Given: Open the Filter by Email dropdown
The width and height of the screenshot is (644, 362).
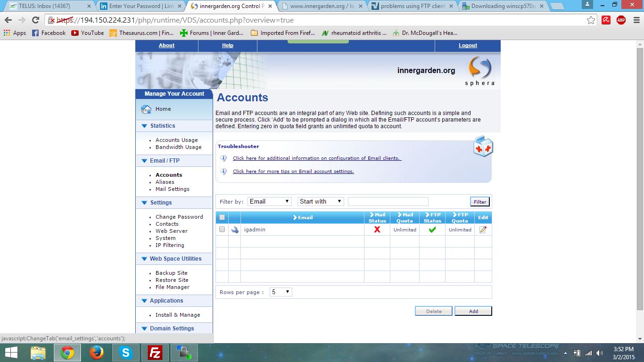Looking at the screenshot, I should (270, 201).
